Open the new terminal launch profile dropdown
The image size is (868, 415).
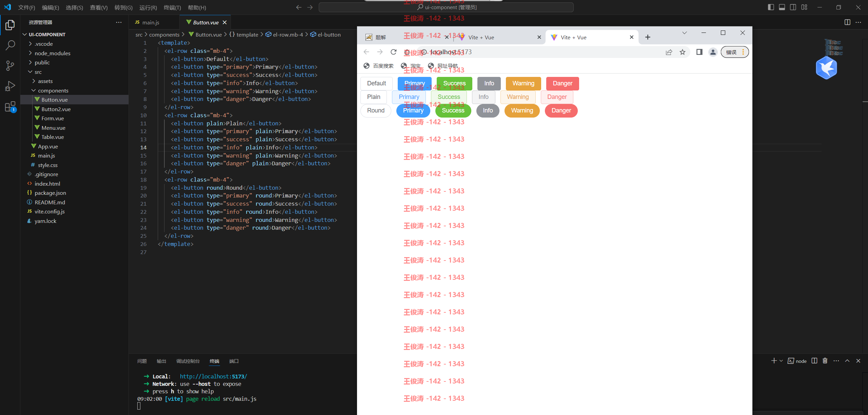point(781,361)
